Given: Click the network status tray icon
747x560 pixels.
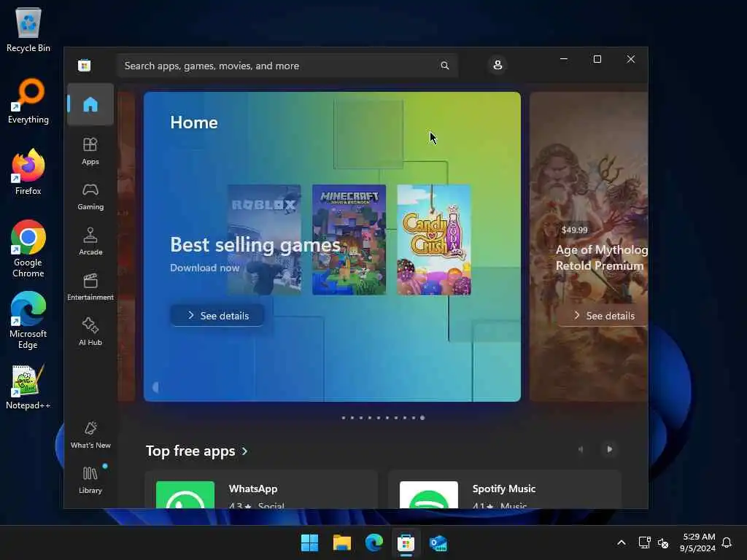Looking at the screenshot, I should [645, 542].
